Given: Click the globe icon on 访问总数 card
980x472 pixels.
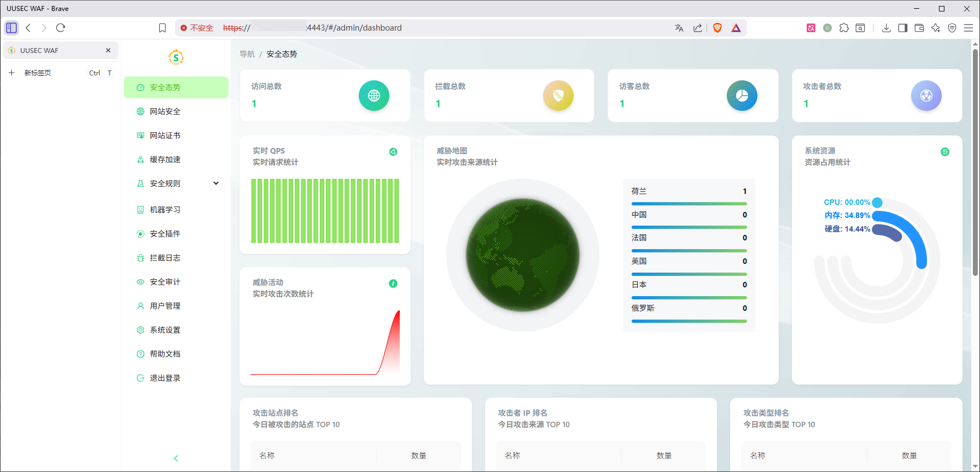Looking at the screenshot, I should point(374,96).
